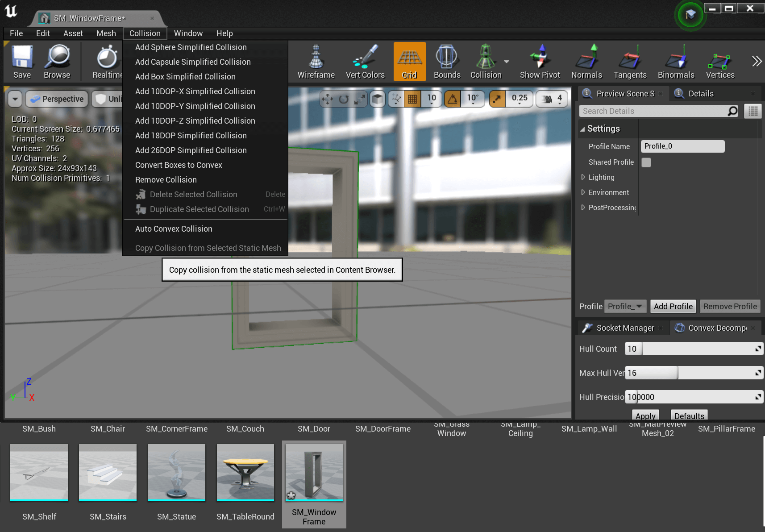Screen dimensions: 765x532
Task: Toggle Normals visualization
Action: pyautogui.click(x=586, y=62)
